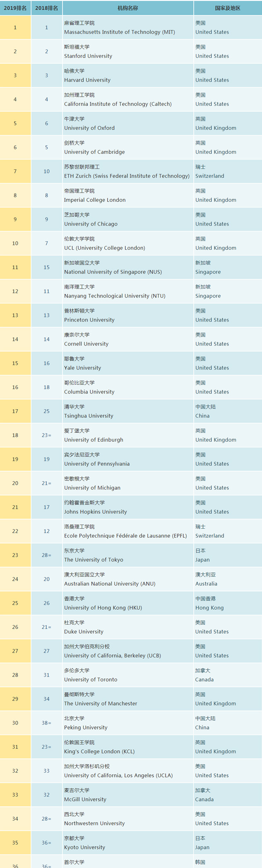Click Harvard University entry
The image size is (262, 868).
click(87, 80)
